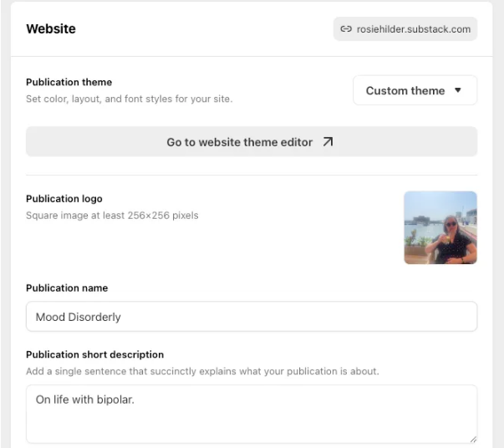Click the "Add a single sentence" helper text
This screenshot has height=448, width=504.
click(202, 371)
